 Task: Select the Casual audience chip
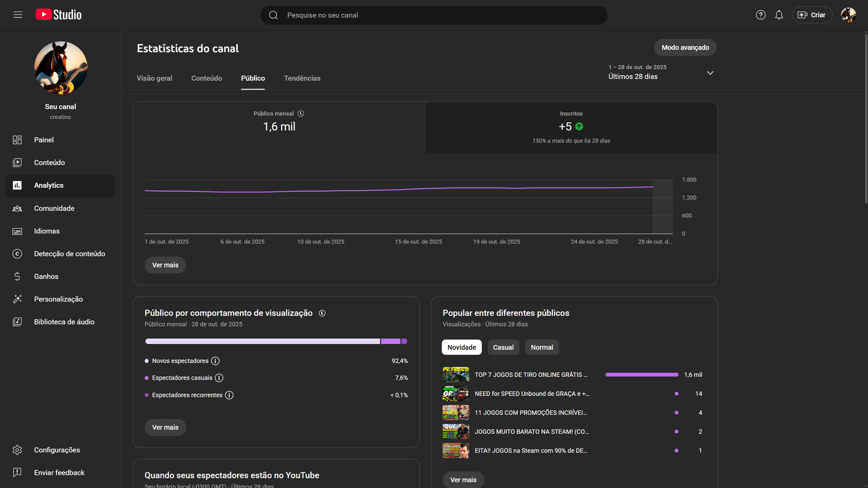[x=503, y=348]
